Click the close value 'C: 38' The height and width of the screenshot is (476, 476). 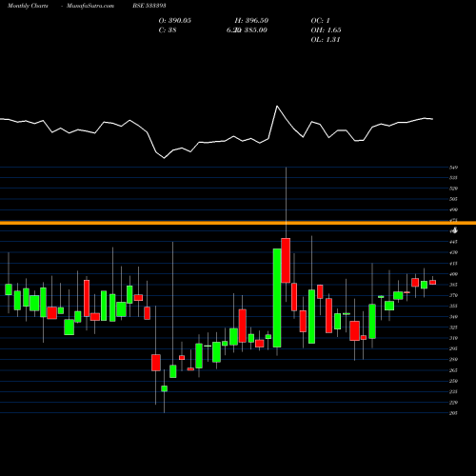point(168,30)
